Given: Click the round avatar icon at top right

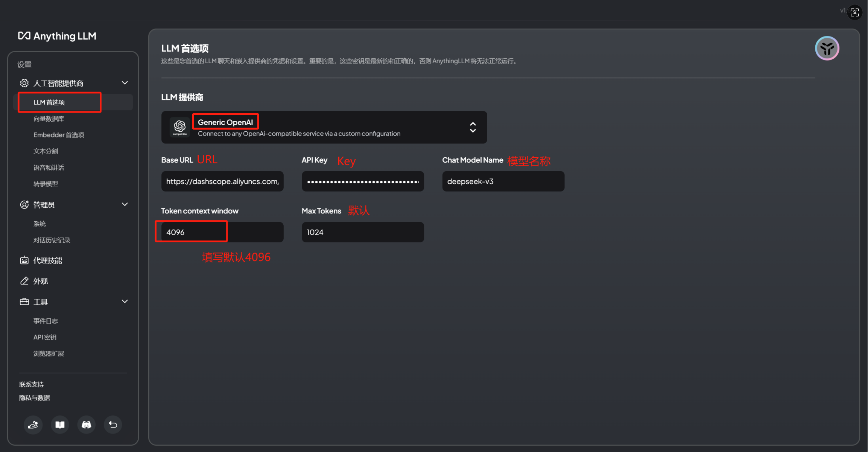Looking at the screenshot, I should [x=827, y=48].
